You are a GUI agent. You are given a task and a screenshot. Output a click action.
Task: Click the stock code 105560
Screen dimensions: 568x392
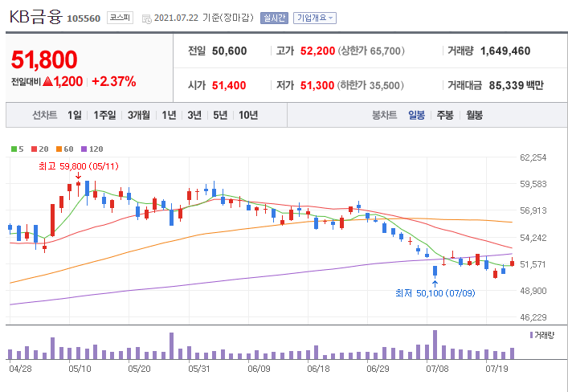click(84, 18)
